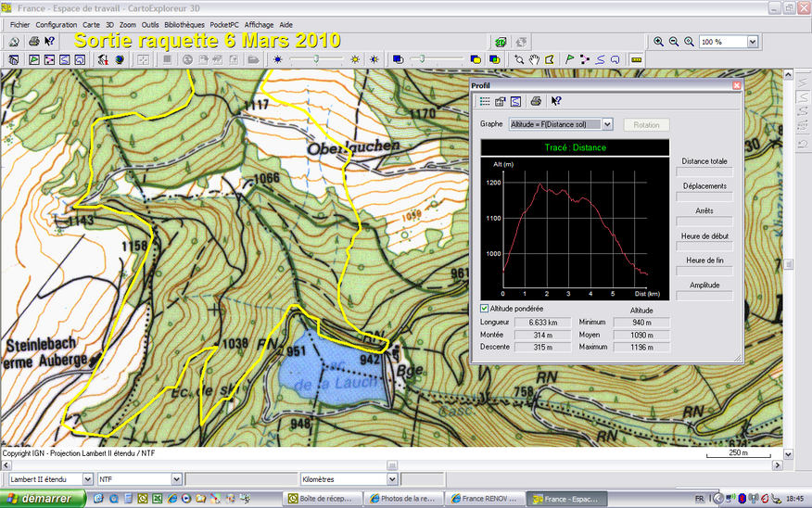Open the 3D menu
Image resolution: width=812 pixels, height=508 pixels.
click(x=109, y=24)
